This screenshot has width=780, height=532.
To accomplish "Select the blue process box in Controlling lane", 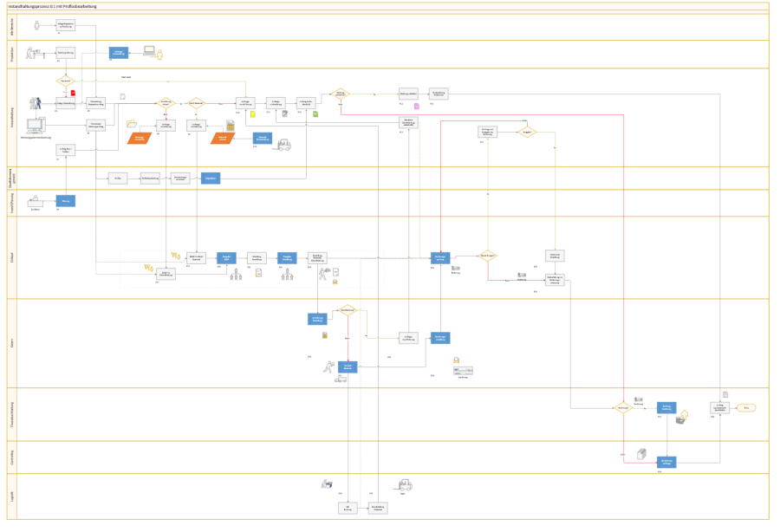I will coord(666,462).
